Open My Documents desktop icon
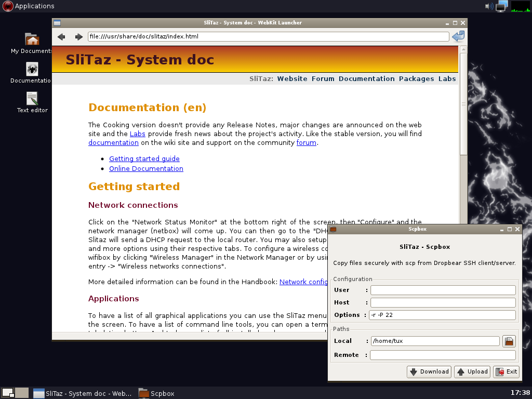The image size is (532, 399). 32,44
